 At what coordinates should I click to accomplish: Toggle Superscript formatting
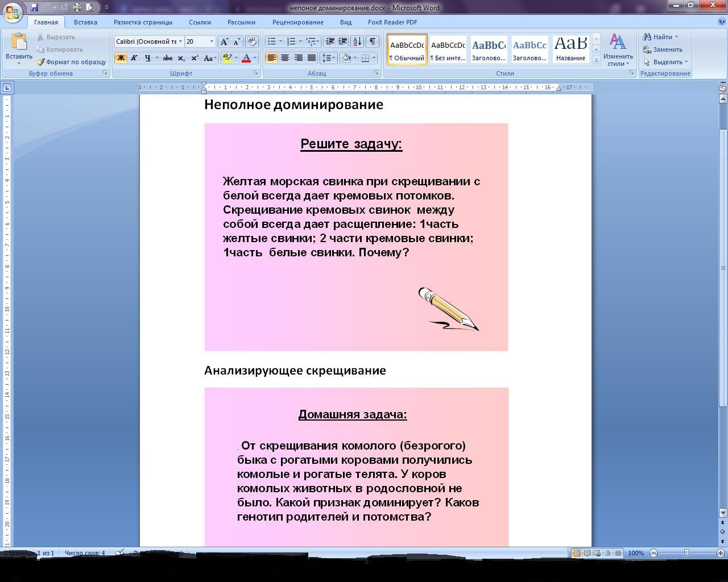(195, 58)
